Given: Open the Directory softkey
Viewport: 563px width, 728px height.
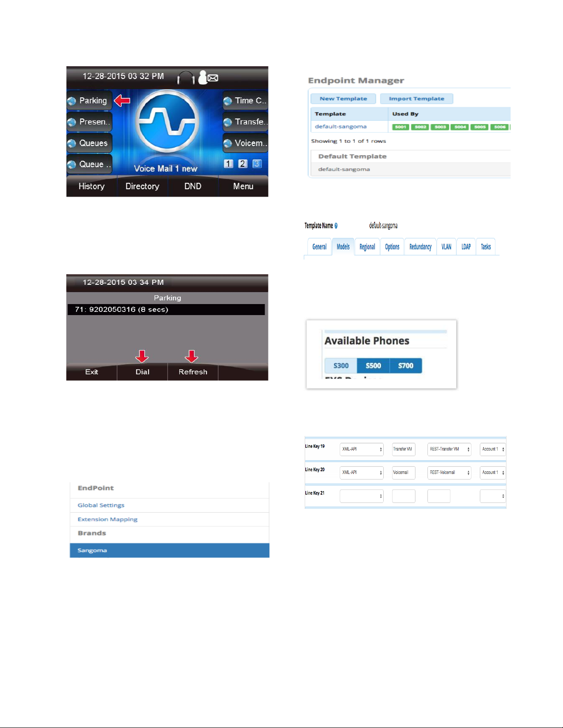Looking at the screenshot, I should click(x=142, y=186).
